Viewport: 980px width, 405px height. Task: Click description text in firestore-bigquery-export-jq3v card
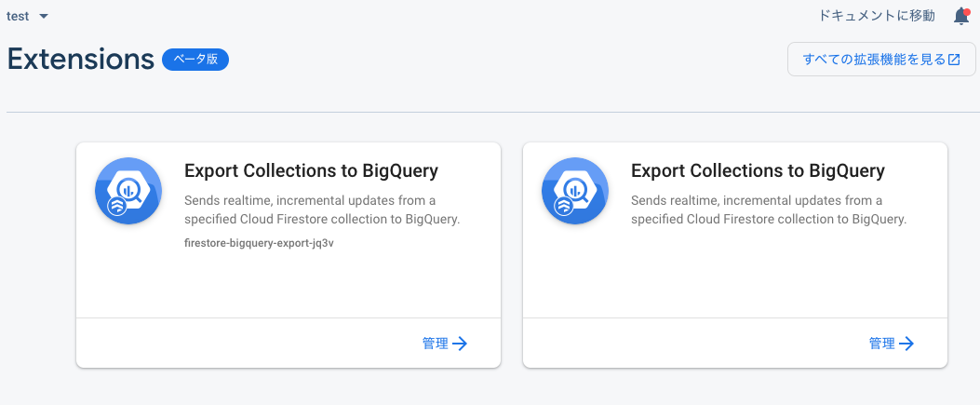pos(323,210)
